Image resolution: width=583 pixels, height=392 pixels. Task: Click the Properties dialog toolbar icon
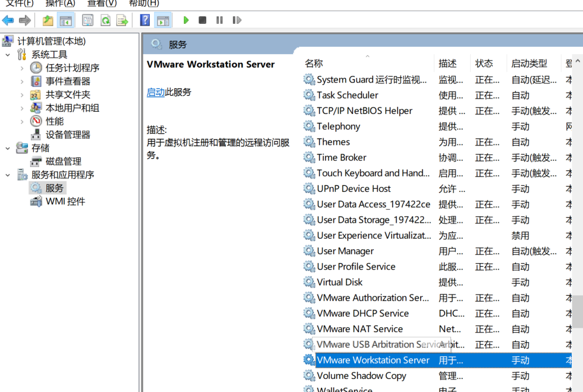pos(86,20)
